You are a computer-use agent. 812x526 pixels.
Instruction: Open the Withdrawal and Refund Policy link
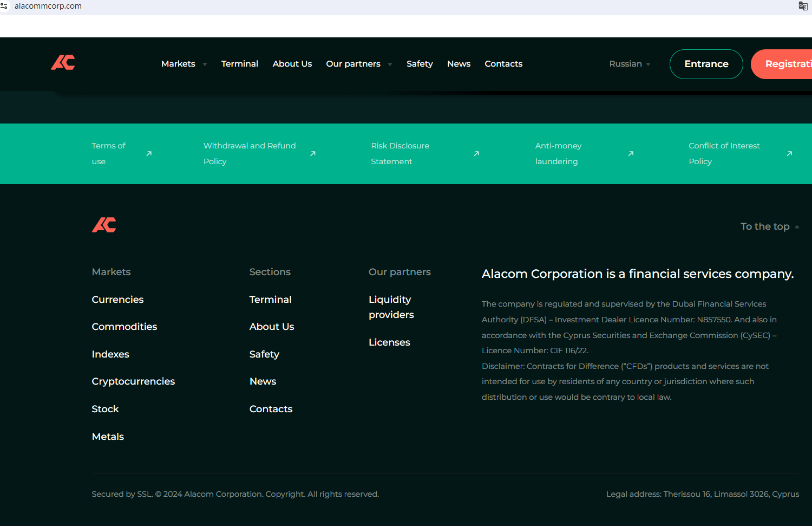250,154
